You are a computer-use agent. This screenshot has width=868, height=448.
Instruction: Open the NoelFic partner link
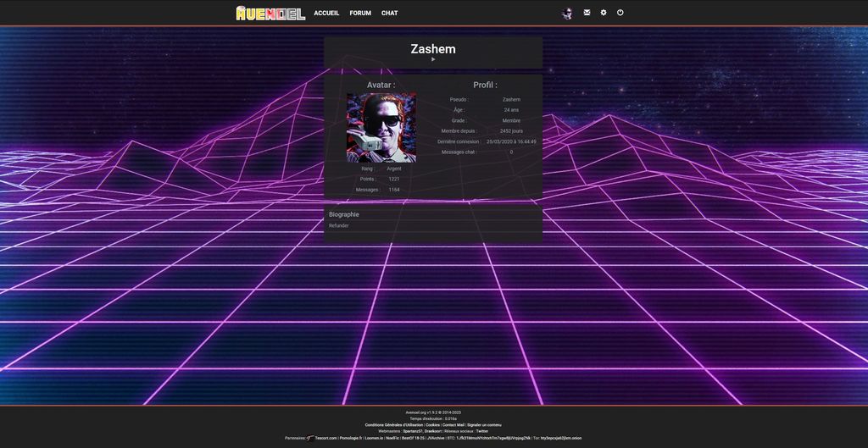coord(392,438)
